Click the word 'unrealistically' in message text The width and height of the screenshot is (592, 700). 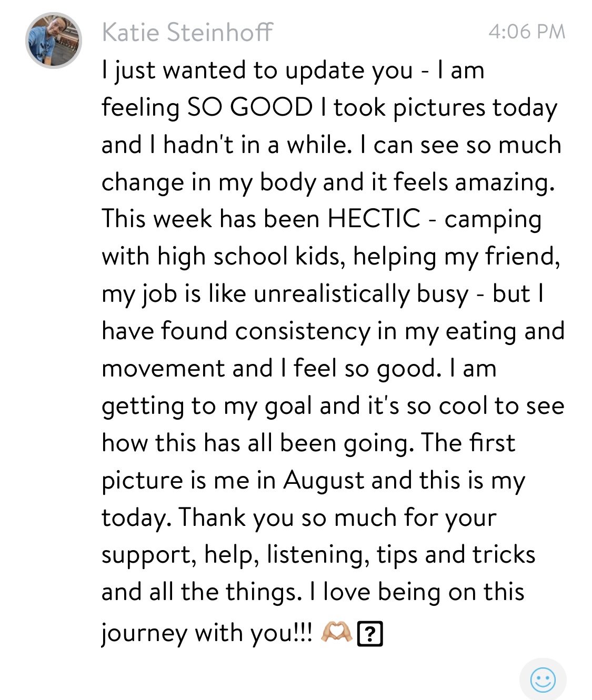331,293
